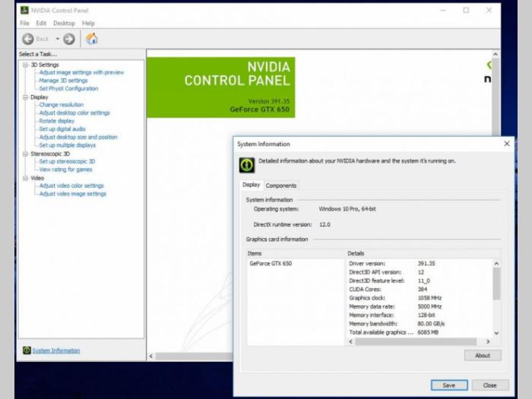
Task: Click the Save button
Action: pos(449,385)
